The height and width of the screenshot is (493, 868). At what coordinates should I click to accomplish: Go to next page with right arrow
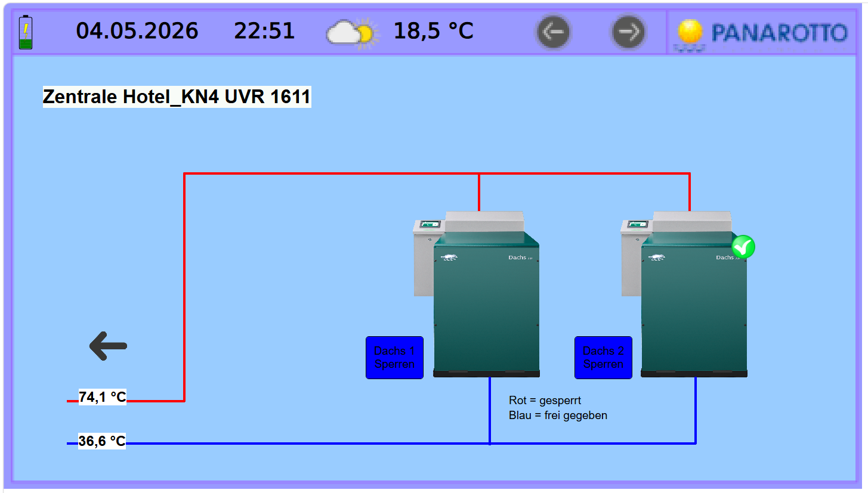click(x=628, y=32)
